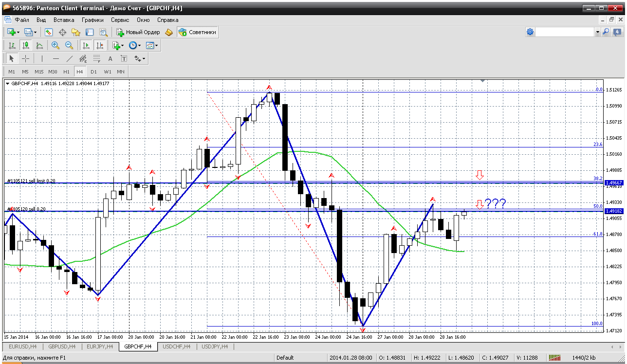The width and height of the screenshot is (627, 364).
Task: Switch timeframe to W1
Action: pyautogui.click(x=107, y=72)
